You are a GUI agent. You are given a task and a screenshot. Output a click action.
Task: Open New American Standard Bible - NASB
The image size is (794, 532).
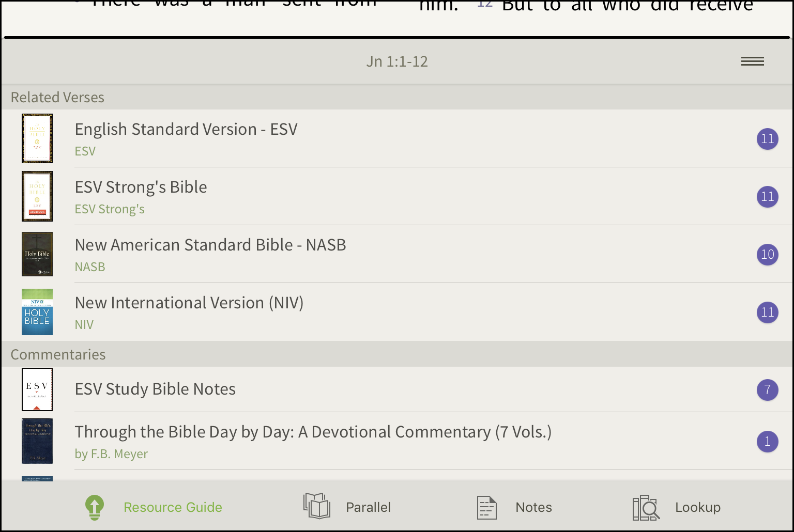coord(397,254)
